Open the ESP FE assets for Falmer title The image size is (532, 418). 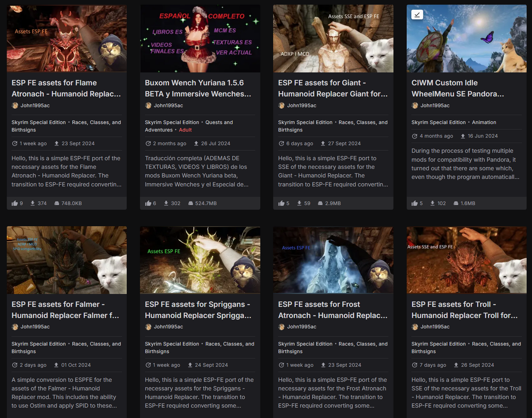(x=65, y=310)
